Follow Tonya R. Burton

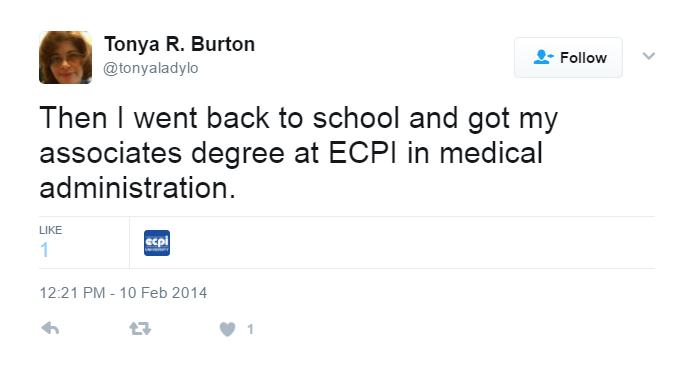click(x=568, y=58)
